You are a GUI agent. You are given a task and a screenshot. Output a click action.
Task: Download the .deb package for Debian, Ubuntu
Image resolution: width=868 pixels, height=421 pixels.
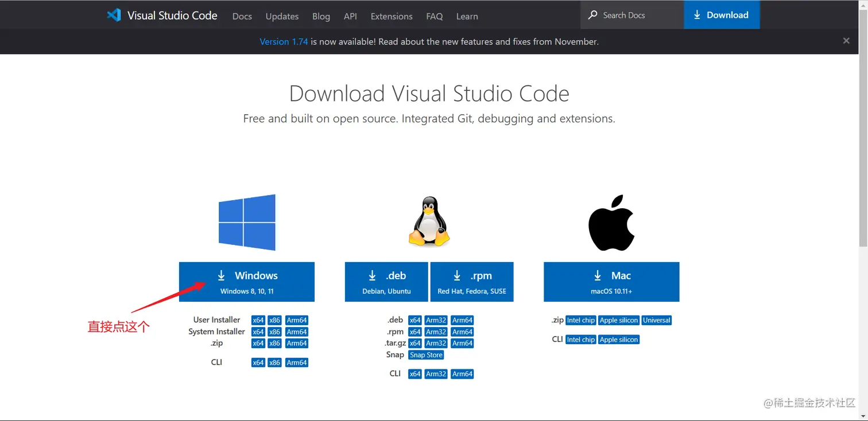(x=386, y=282)
